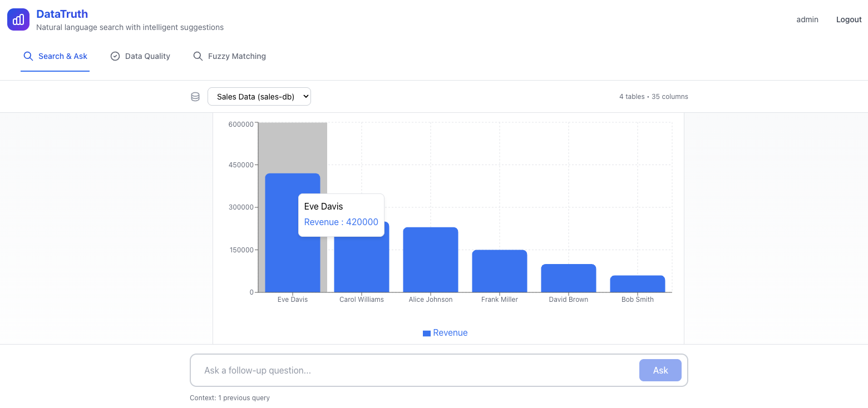Image resolution: width=868 pixels, height=408 pixels.
Task: Click the Fuzzy Matching search icon
Action: click(198, 56)
